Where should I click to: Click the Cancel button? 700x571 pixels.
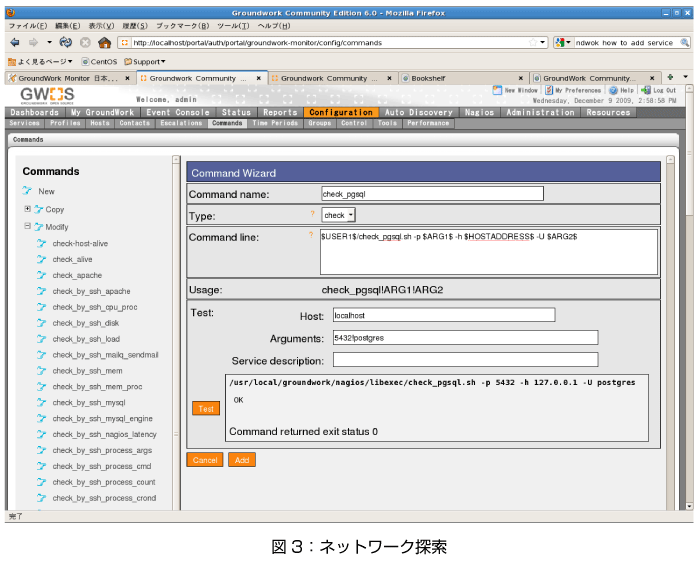pos(205,460)
